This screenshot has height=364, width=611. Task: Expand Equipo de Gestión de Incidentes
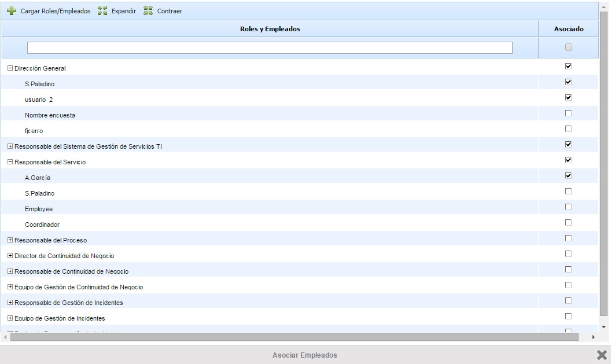pyautogui.click(x=10, y=318)
